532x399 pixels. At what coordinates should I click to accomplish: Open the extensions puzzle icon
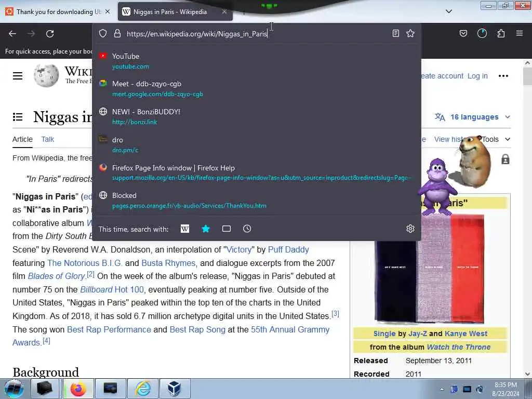click(x=501, y=33)
